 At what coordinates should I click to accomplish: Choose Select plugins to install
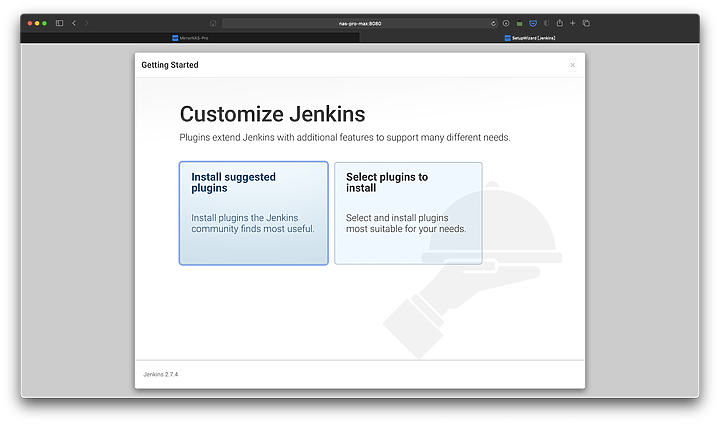point(408,213)
